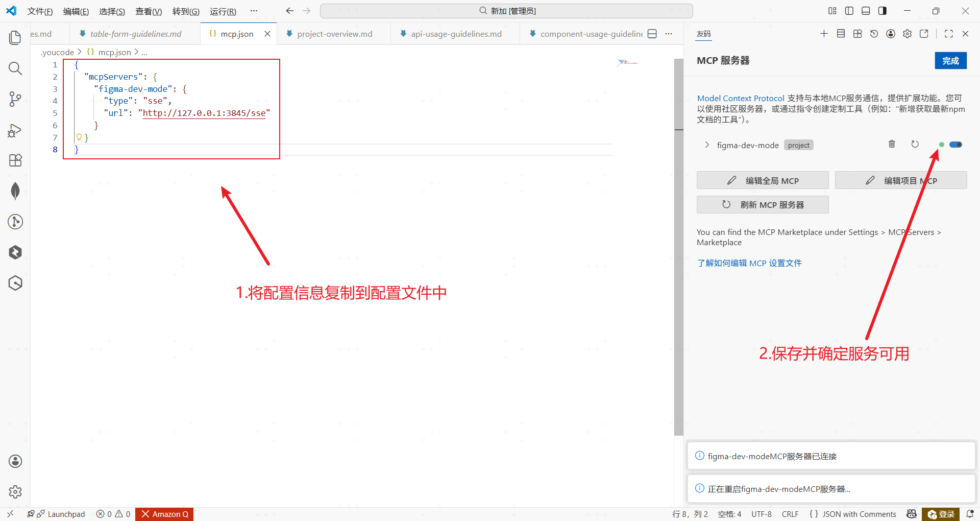Expand the figma-dev-mode server entry
The width and height of the screenshot is (980, 521).
707,145
